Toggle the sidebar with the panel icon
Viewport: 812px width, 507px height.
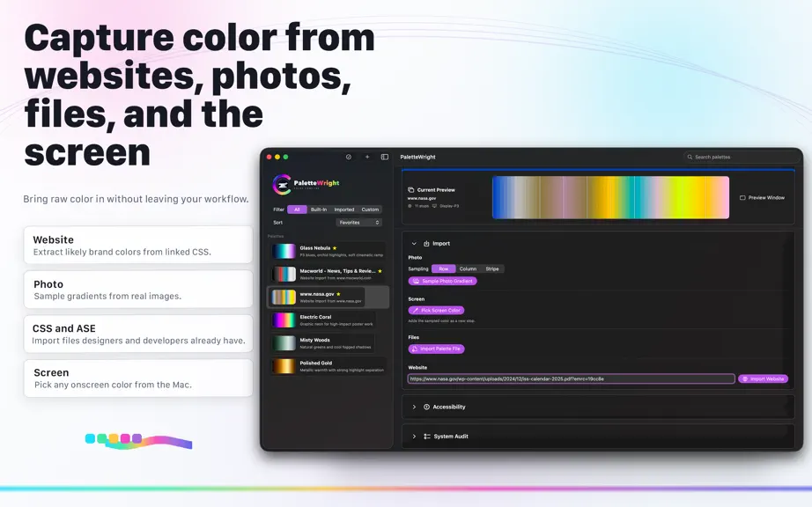(385, 157)
